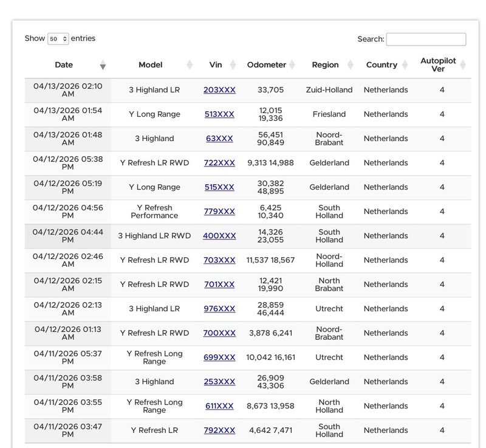Select date cell 04/12/2026 02:15 AM
Viewport: 486px width, 448px height.
point(68,284)
